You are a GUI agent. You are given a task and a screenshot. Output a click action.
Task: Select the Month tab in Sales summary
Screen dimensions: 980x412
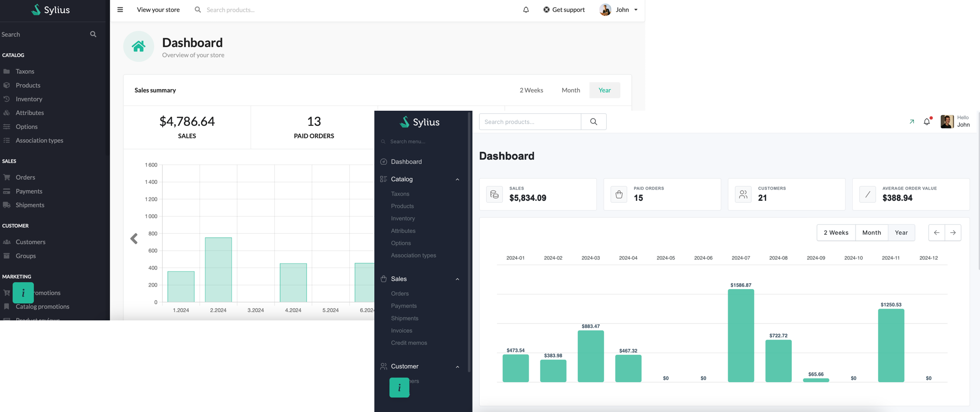571,90
